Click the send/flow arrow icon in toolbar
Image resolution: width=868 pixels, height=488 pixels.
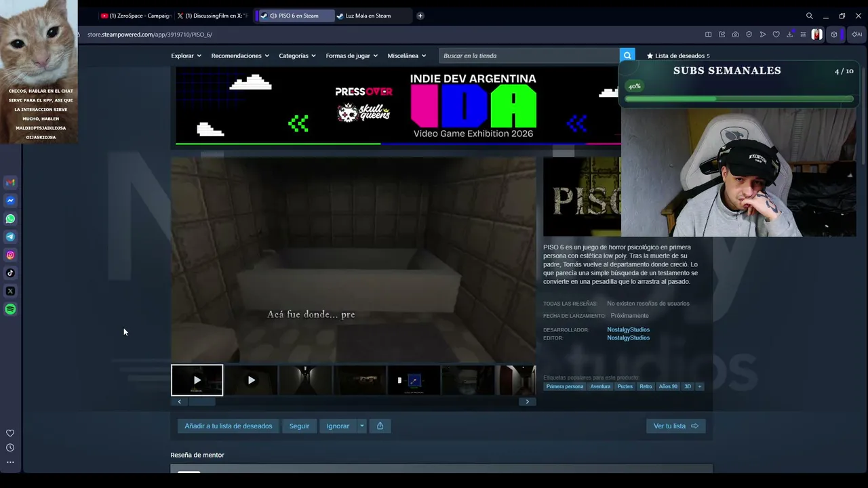pyautogui.click(x=762, y=35)
